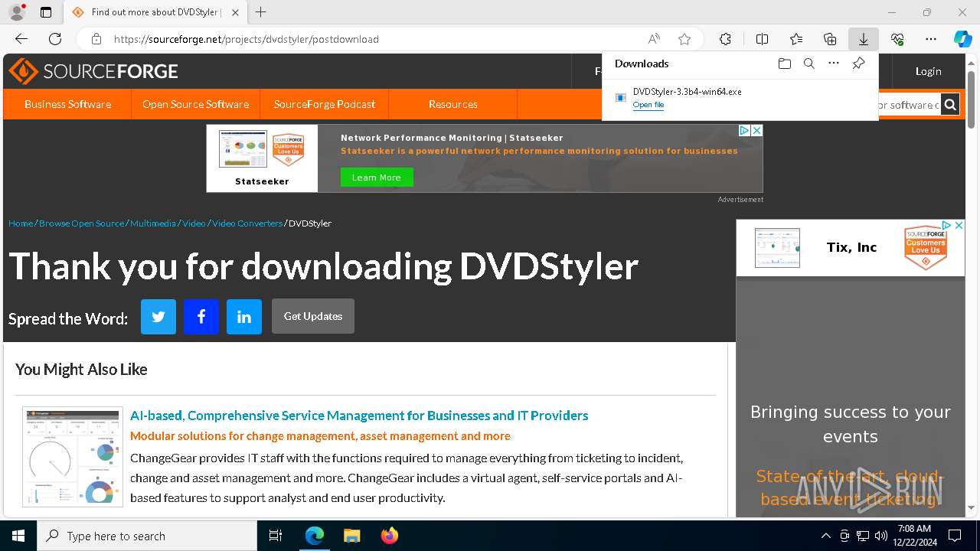Viewport: 980px width, 551px height.
Task: Open AI-based Comprehensive Service Management link
Action: (x=359, y=416)
